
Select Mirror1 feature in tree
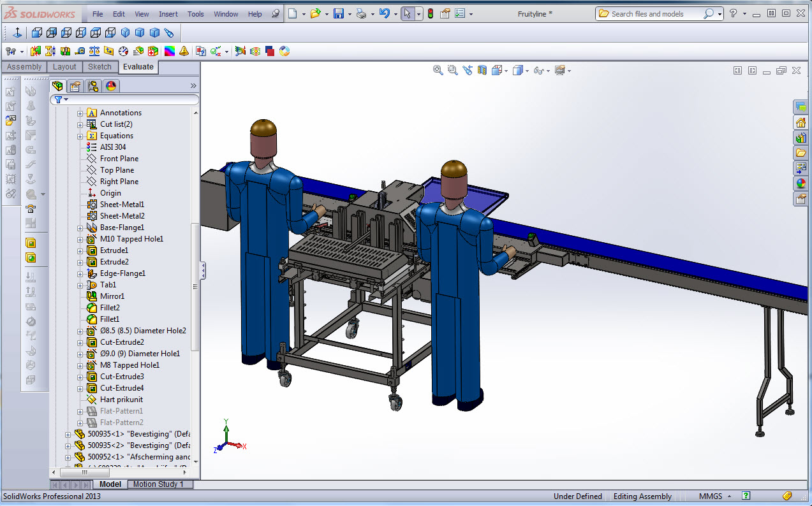[112, 296]
